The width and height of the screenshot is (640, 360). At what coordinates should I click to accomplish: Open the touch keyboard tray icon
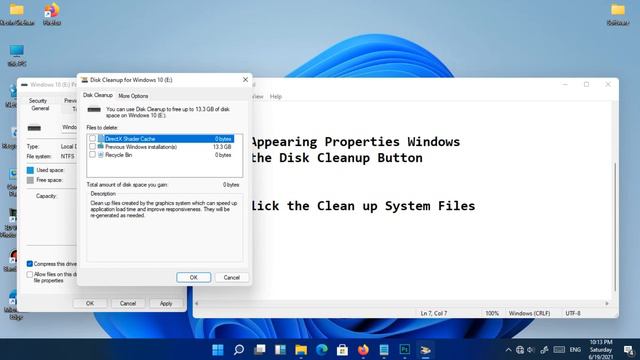[559, 350]
